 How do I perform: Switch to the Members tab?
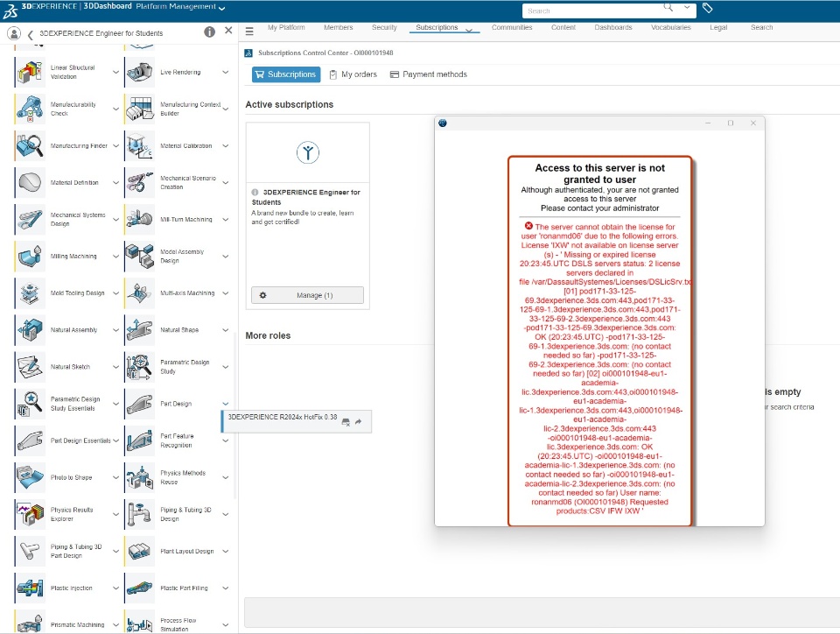(338, 27)
